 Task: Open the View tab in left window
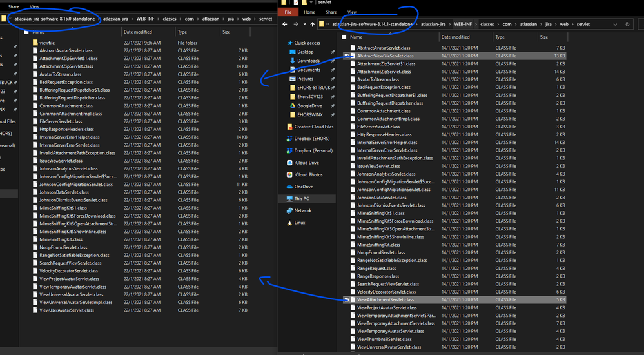click(x=35, y=7)
